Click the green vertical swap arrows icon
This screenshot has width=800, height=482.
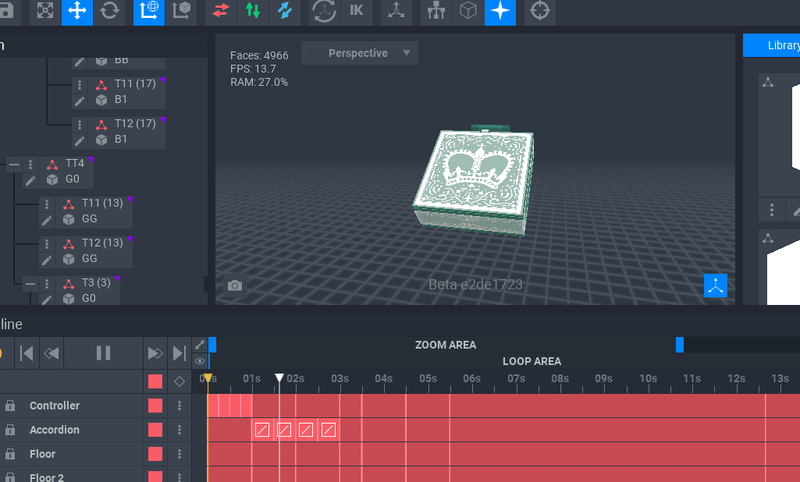tap(253, 11)
